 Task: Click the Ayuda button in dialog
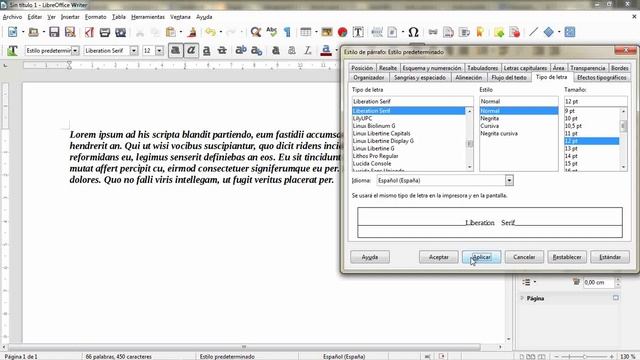coord(370,257)
